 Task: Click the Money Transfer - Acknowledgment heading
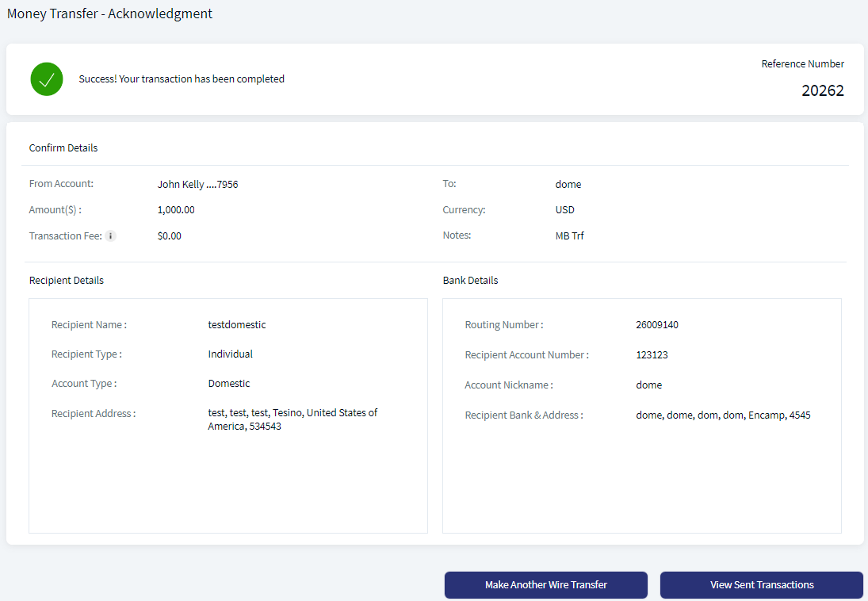[109, 13]
